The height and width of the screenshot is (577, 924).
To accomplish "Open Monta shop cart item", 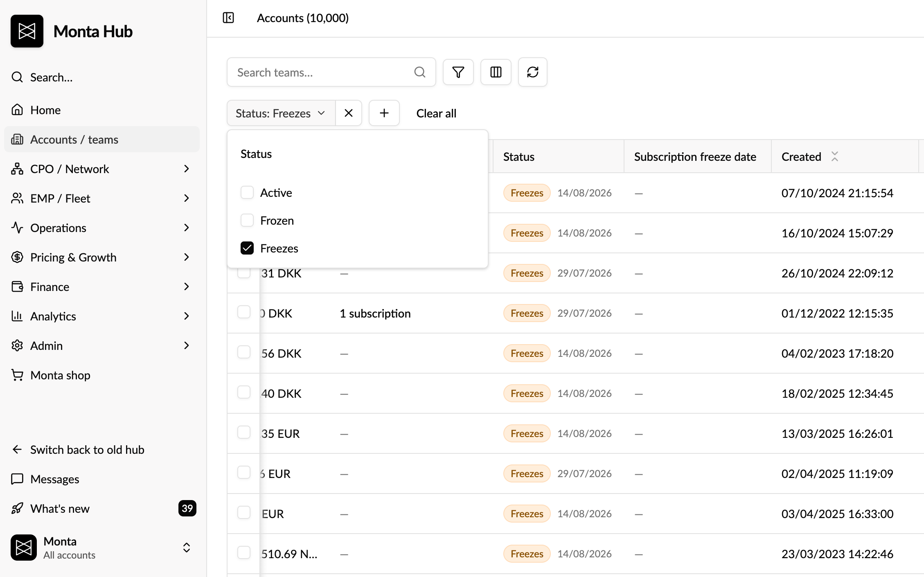I will click(x=102, y=375).
